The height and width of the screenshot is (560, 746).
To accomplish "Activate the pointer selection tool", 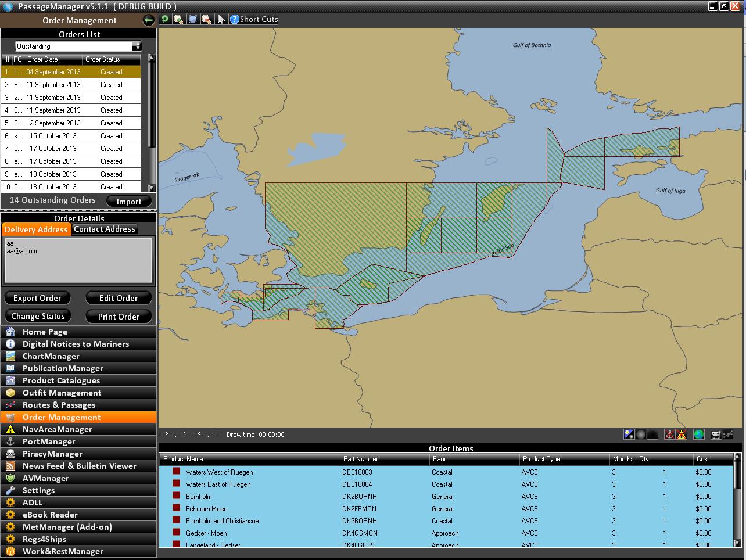I will 221,19.
